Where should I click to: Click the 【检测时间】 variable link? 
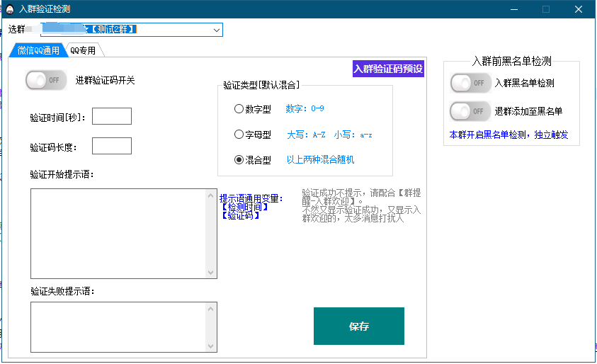coord(245,207)
